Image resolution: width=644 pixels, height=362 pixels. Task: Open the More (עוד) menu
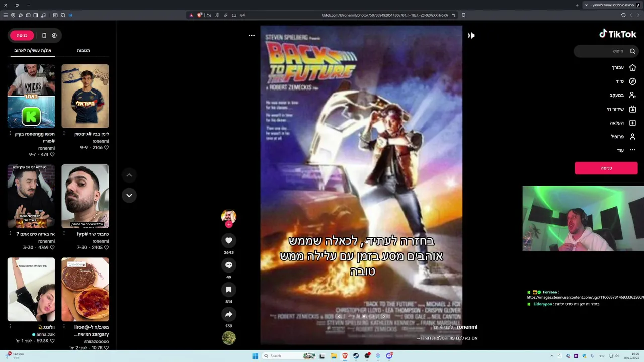626,150
